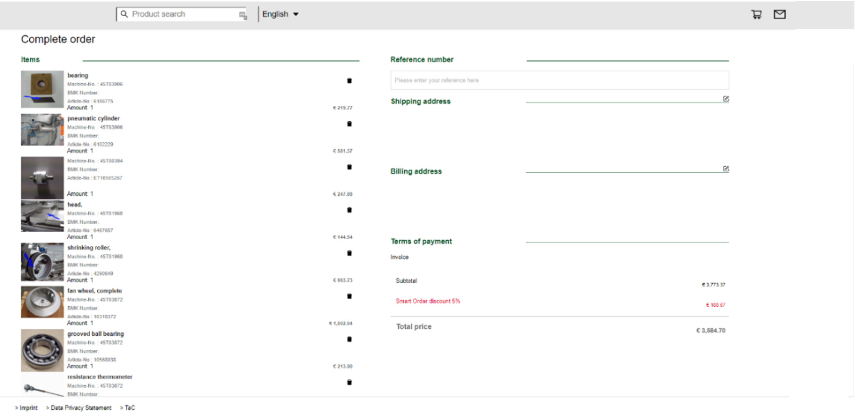Click the reference number input field
This screenshot has height=418, width=868.
click(x=559, y=80)
